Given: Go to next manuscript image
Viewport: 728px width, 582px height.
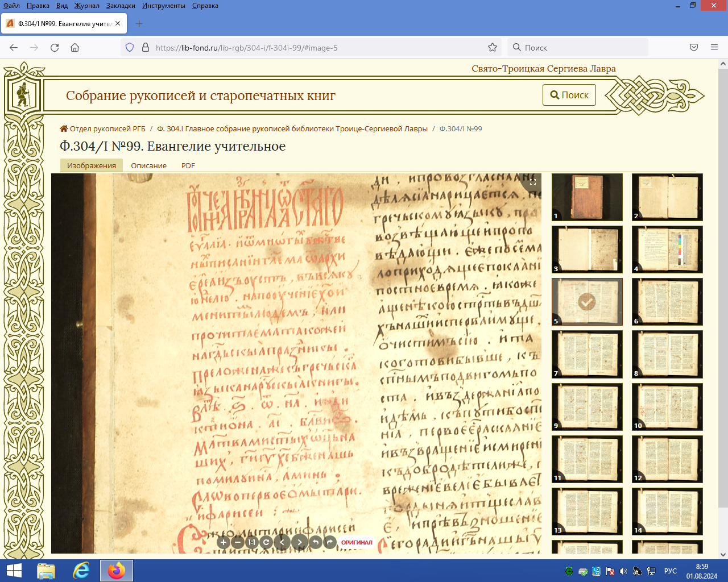Looking at the screenshot, I should (300, 542).
